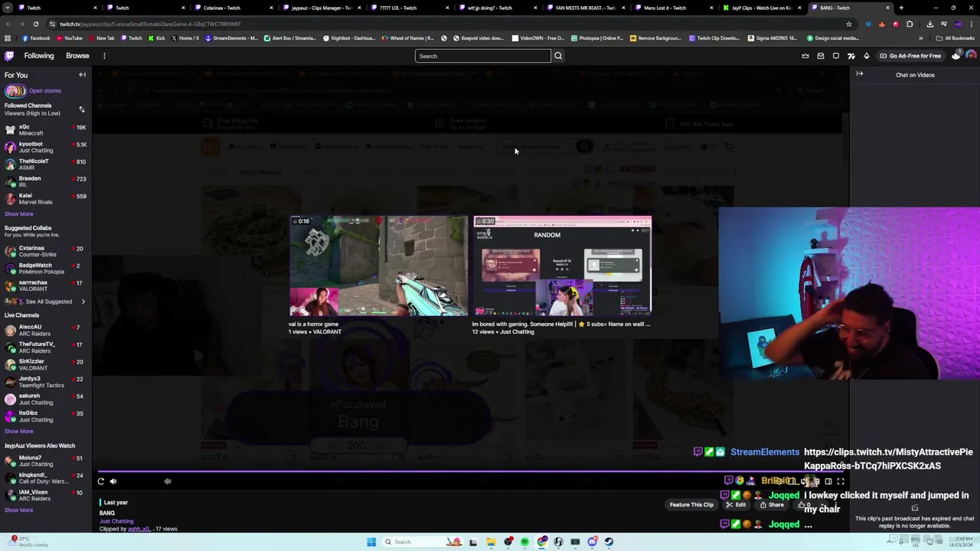
Task: Open Wheel of Names bookmark
Action: [x=408, y=37]
